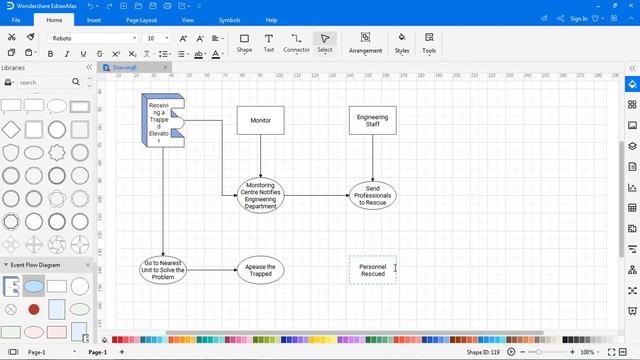The image size is (640, 360).
Task: Open the Styles gallery
Action: [x=402, y=43]
